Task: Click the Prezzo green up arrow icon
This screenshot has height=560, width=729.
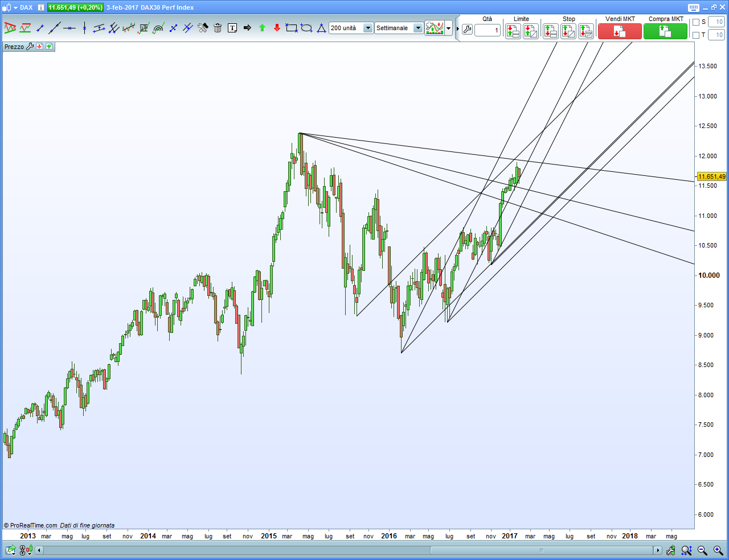Action: 49,47
